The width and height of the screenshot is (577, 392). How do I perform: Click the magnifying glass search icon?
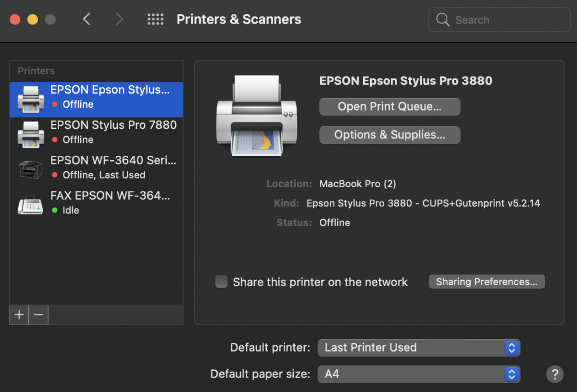click(x=442, y=20)
